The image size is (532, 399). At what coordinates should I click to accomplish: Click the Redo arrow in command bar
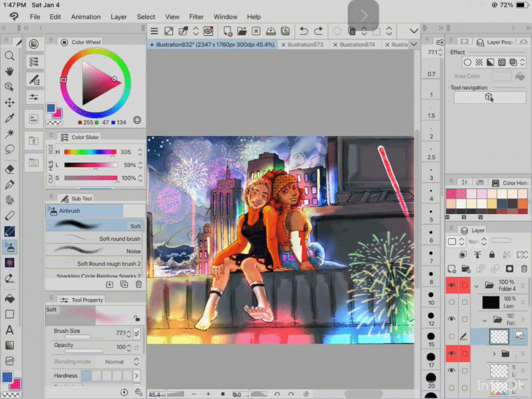[x=319, y=31]
